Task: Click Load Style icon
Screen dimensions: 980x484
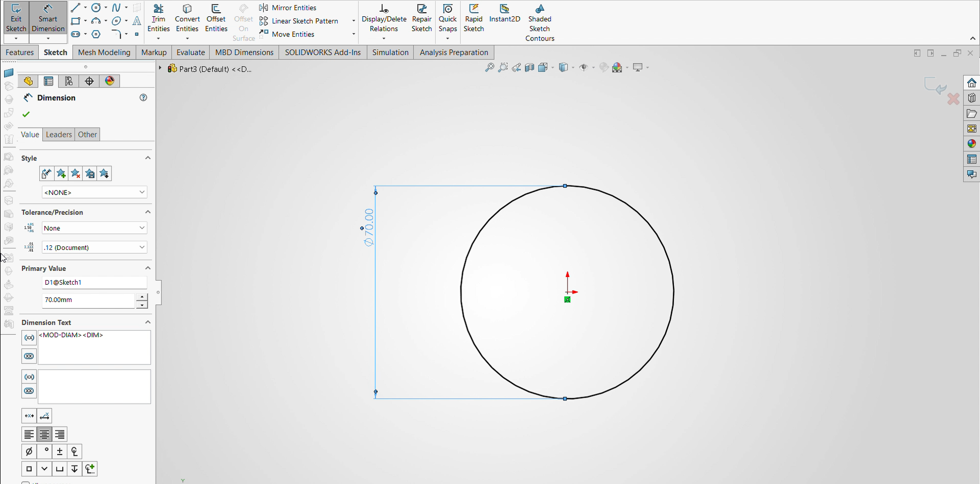Action: coord(104,174)
